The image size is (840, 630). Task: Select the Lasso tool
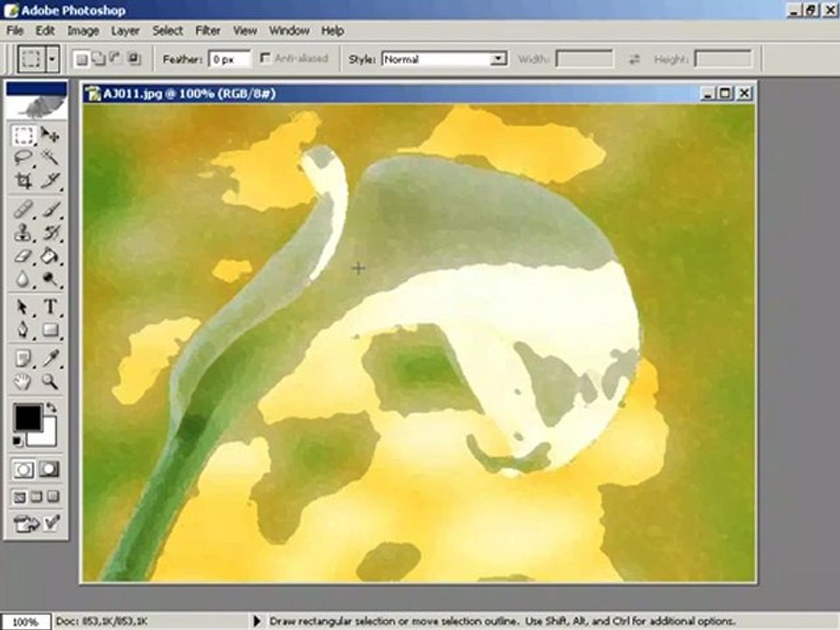[23, 158]
